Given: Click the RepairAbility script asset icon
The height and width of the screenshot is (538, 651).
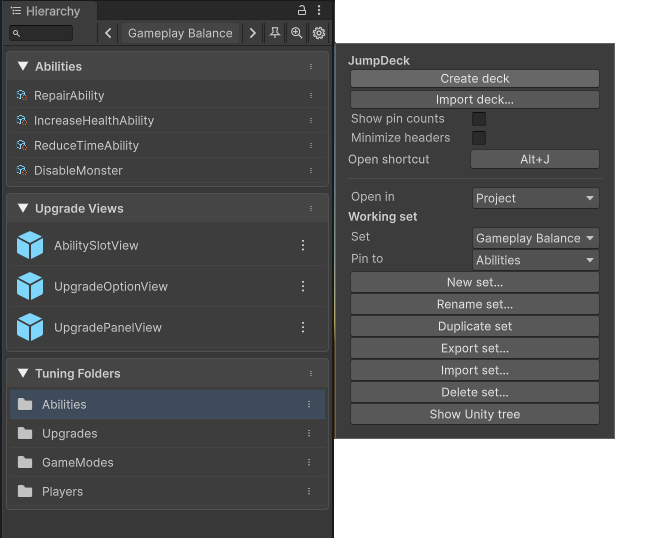Looking at the screenshot, I should [22, 95].
